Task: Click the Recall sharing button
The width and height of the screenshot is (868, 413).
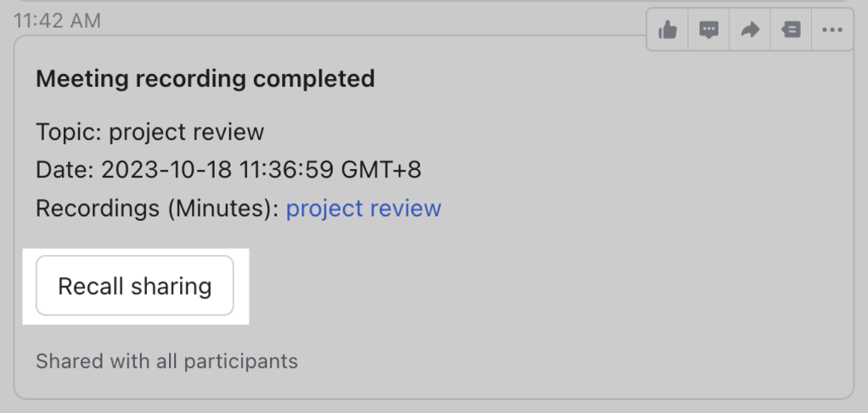Action: [135, 286]
